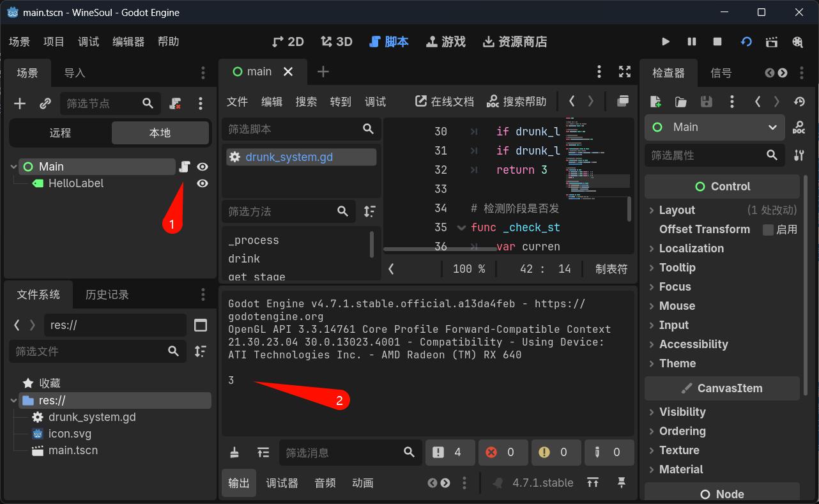The image size is (819, 504).
Task: Click the split-view icon beside the res:// path
Action: (x=201, y=325)
